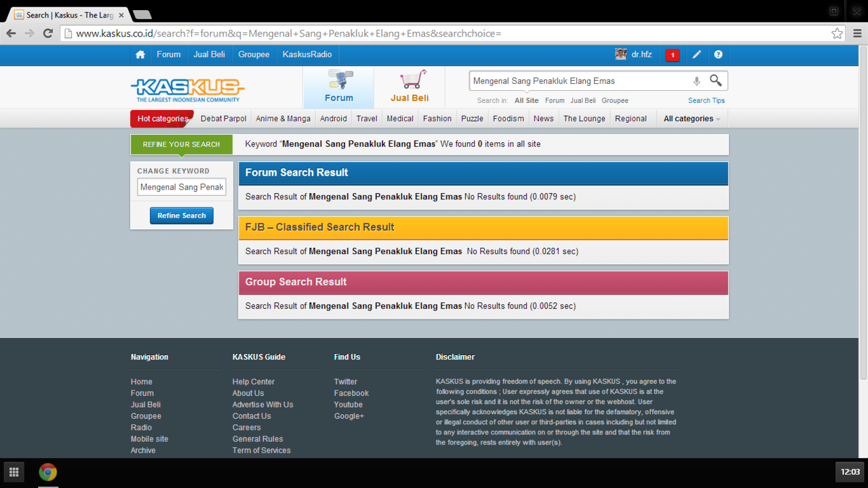Open dr.hfz username menu

[x=642, y=54]
